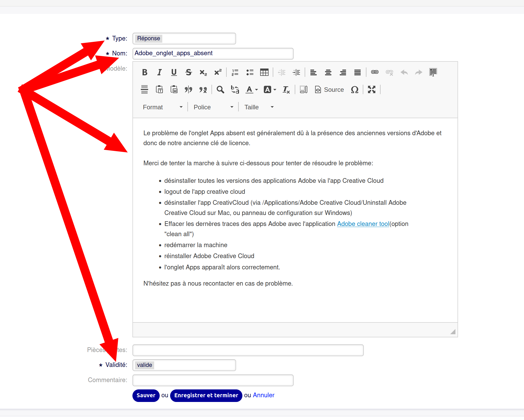Screen dimensions: 524x420
Task: Click the Sauver button
Action: (x=146, y=395)
